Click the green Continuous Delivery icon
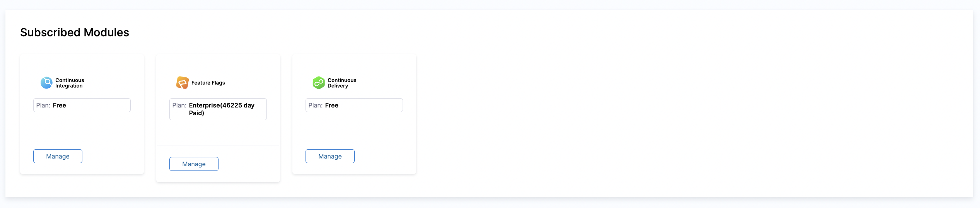The width and height of the screenshot is (980, 208). pyautogui.click(x=319, y=83)
